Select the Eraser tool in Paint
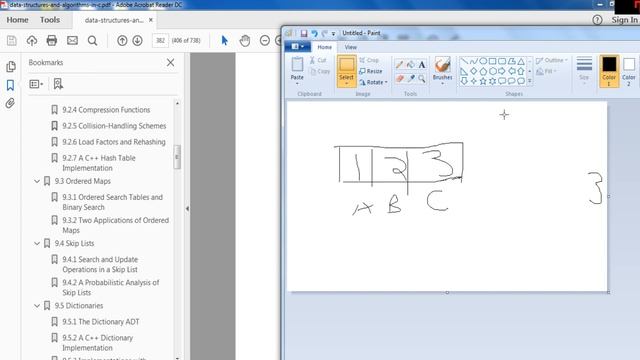The width and height of the screenshot is (640, 360). pos(400,78)
